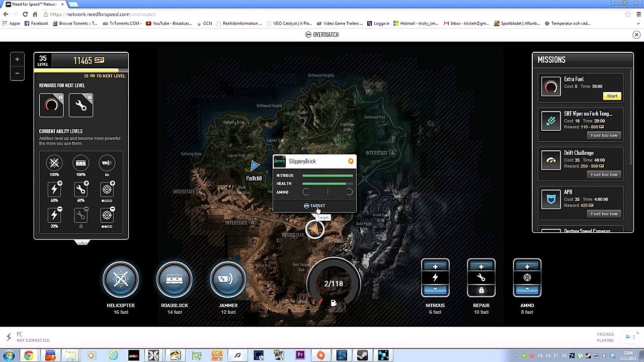Select helicopter ability level icon
Image resolution: width=644 pixels, height=362 pixels.
pyautogui.click(x=54, y=163)
